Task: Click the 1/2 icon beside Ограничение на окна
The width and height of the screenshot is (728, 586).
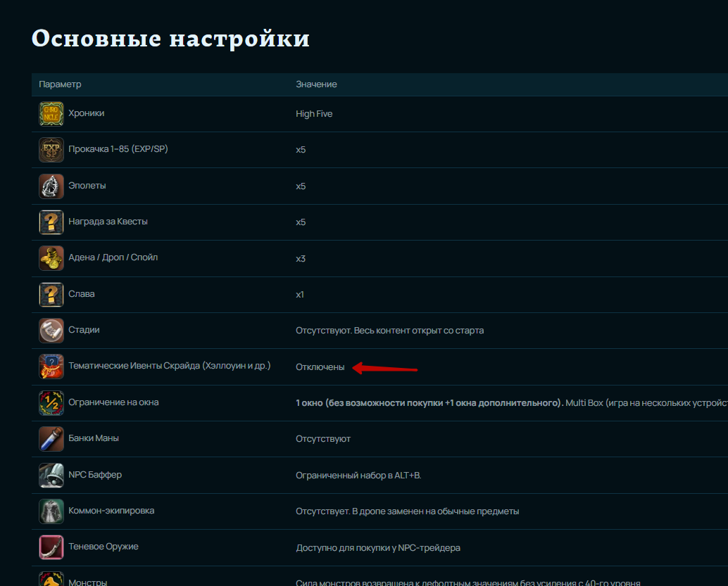Action: [x=51, y=402]
